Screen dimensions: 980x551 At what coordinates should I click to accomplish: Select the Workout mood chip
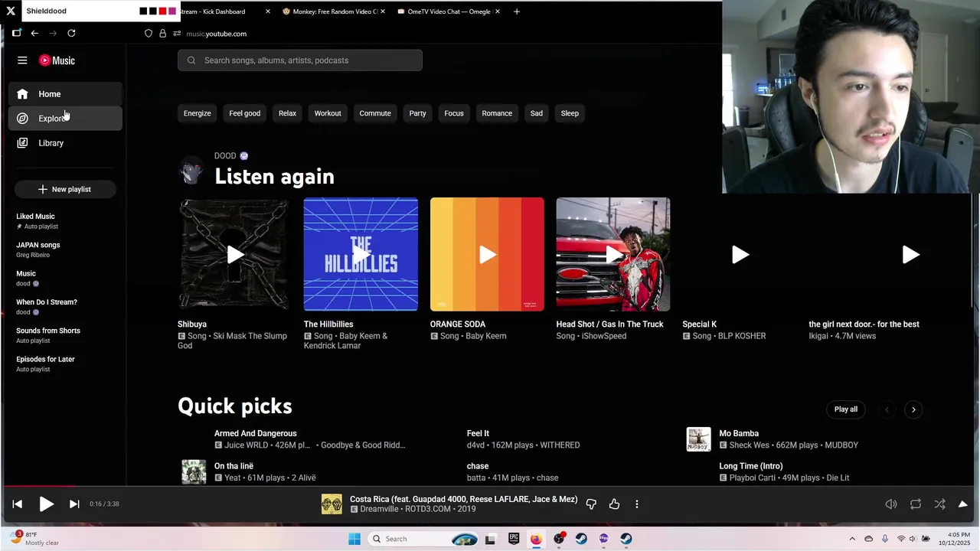[328, 113]
